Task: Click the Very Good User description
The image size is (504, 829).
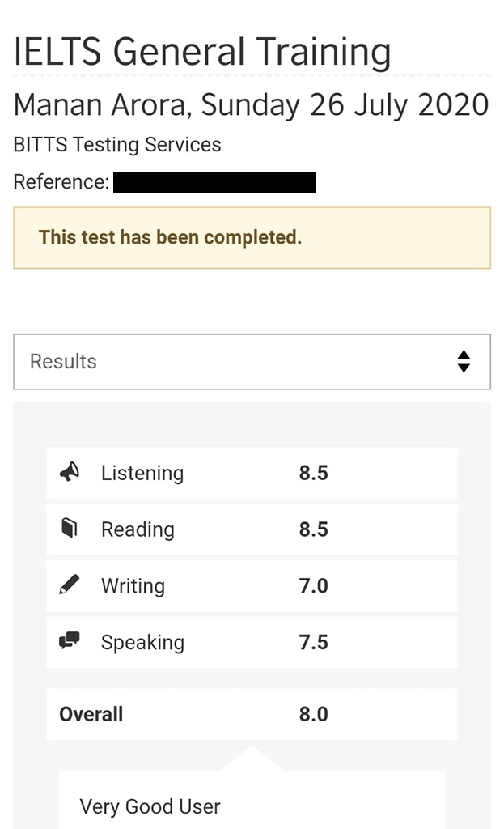Action: pos(150,807)
